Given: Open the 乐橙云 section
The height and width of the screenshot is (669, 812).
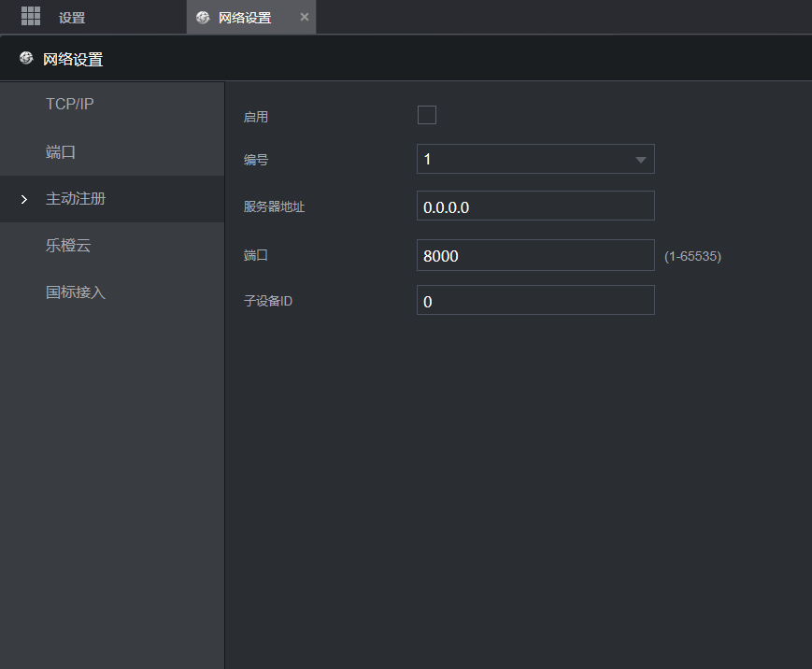Looking at the screenshot, I should (68, 246).
